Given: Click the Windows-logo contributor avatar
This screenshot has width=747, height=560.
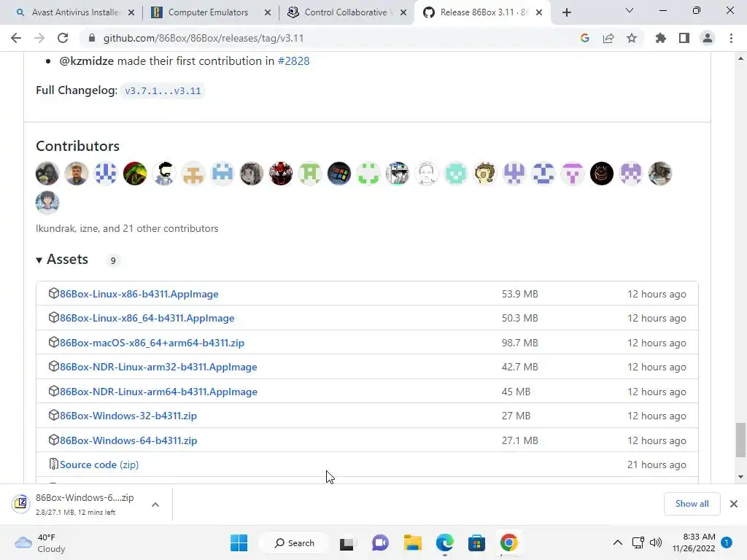Looking at the screenshot, I should [x=338, y=174].
